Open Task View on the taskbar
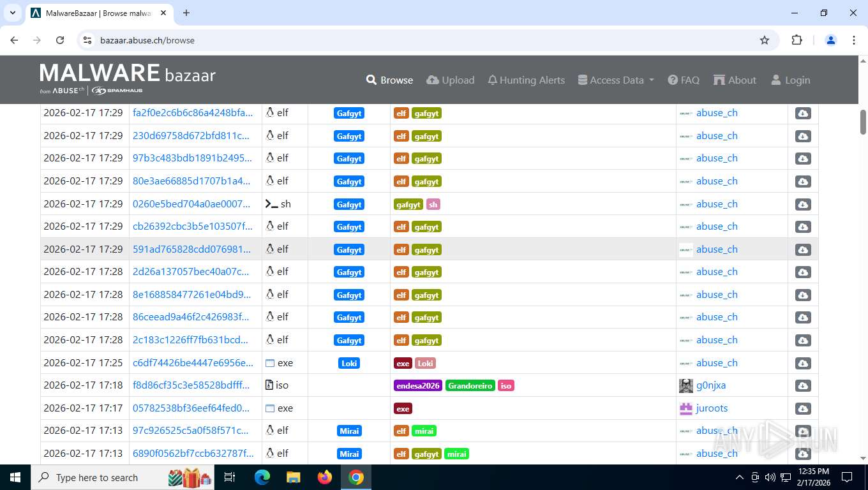This screenshot has width=868, height=490. coord(230,477)
